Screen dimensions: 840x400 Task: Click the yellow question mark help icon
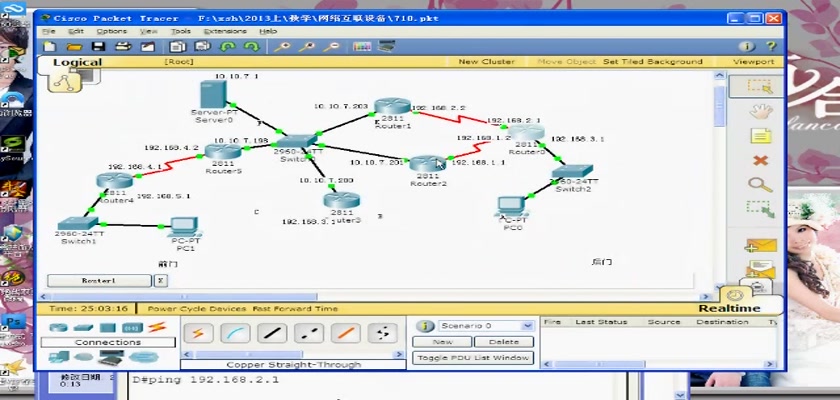[x=771, y=47]
